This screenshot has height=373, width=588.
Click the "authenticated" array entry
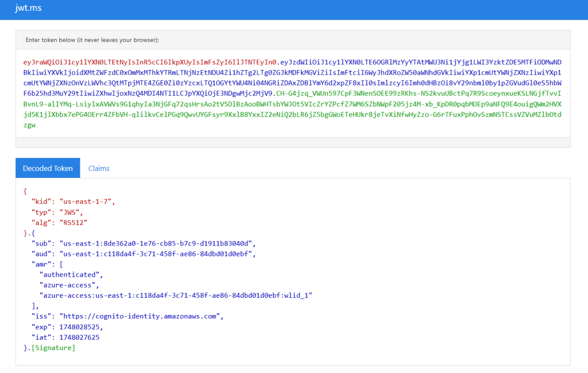pos(71,275)
